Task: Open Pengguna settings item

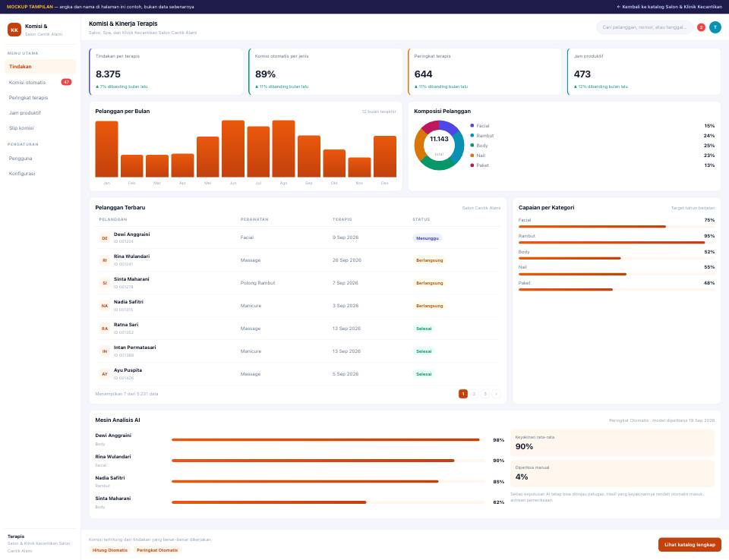Action: point(40,159)
